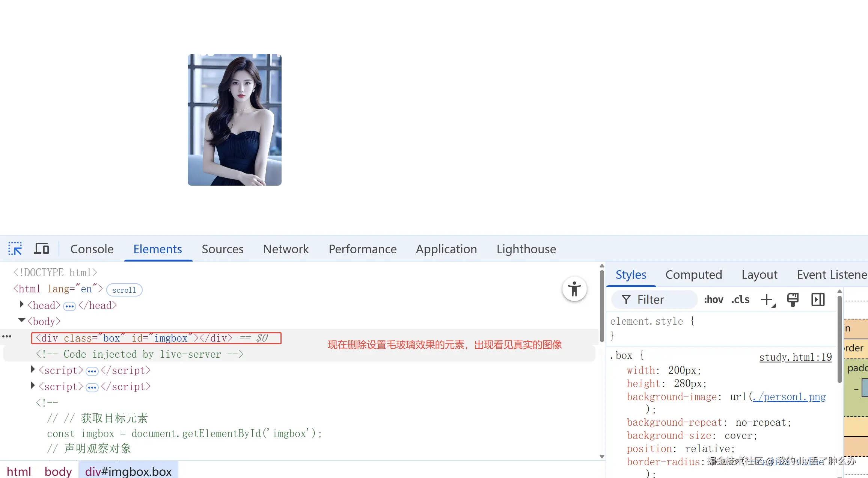This screenshot has width=868, height=478.
Task: Select body in the breadcrumb bar
Action: 58,471
